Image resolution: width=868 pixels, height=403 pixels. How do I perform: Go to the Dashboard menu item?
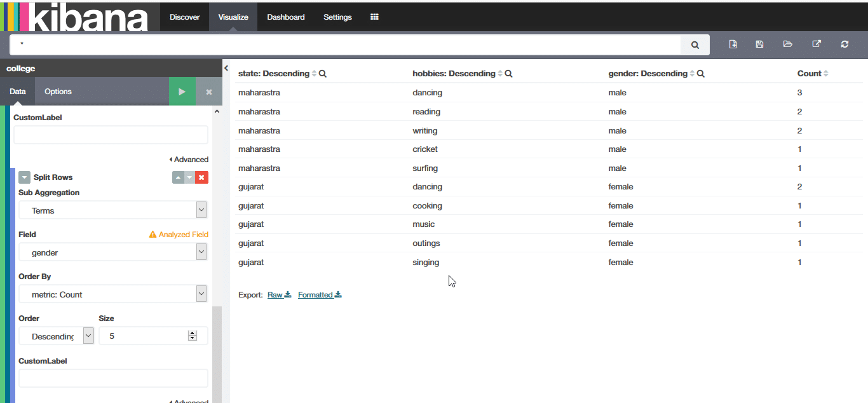tap(285, 17)
